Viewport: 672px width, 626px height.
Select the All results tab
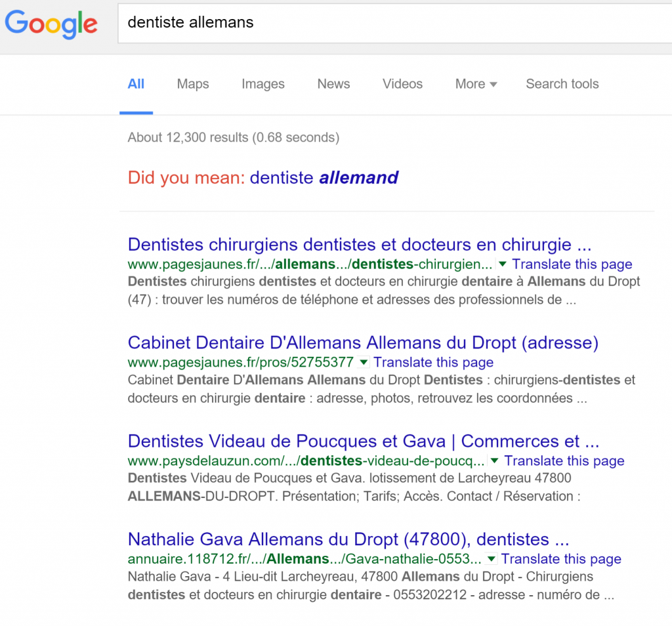pyautogui.click(x=136, y=84)
